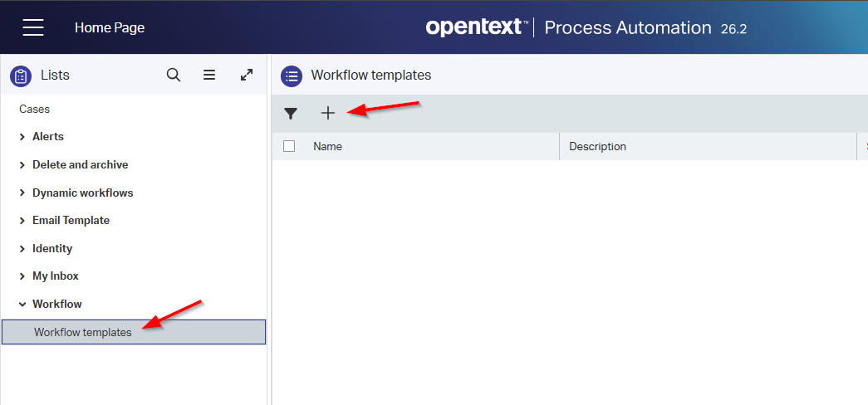This screenshot has height=405, width=868.
Task: Click the Lists clipboard icon
Action: click(21, 76)
